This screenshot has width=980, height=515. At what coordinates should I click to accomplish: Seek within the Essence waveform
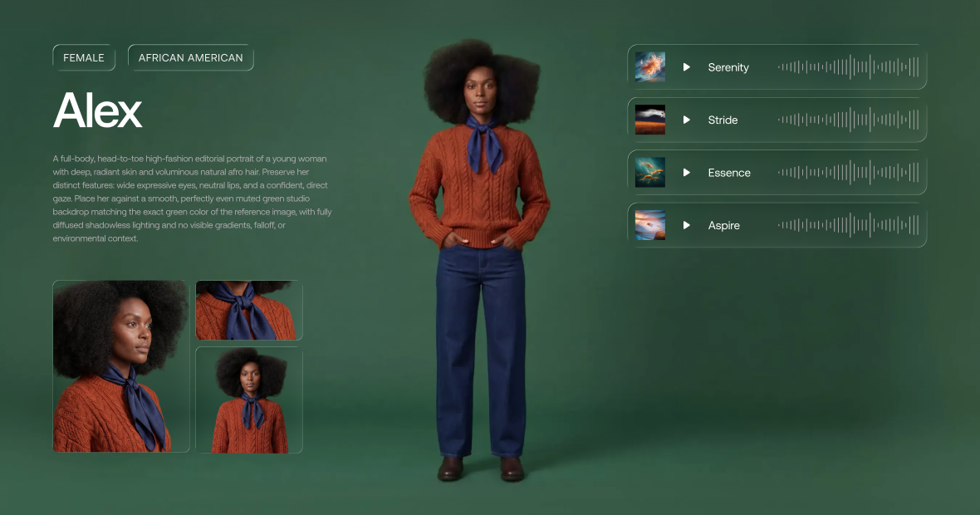[x=848, y=173]
